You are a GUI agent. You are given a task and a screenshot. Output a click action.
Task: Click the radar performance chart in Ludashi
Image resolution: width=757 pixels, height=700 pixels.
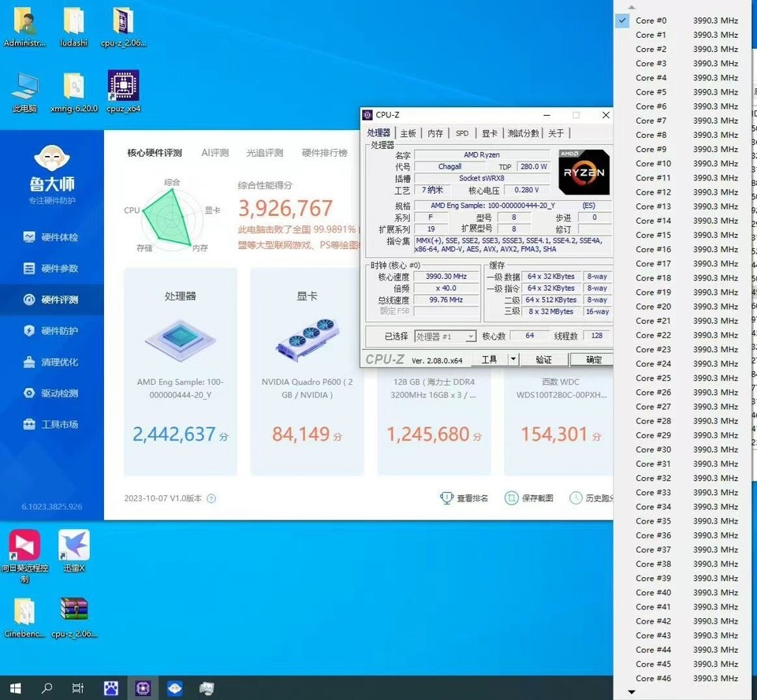(x=171, y=218)
